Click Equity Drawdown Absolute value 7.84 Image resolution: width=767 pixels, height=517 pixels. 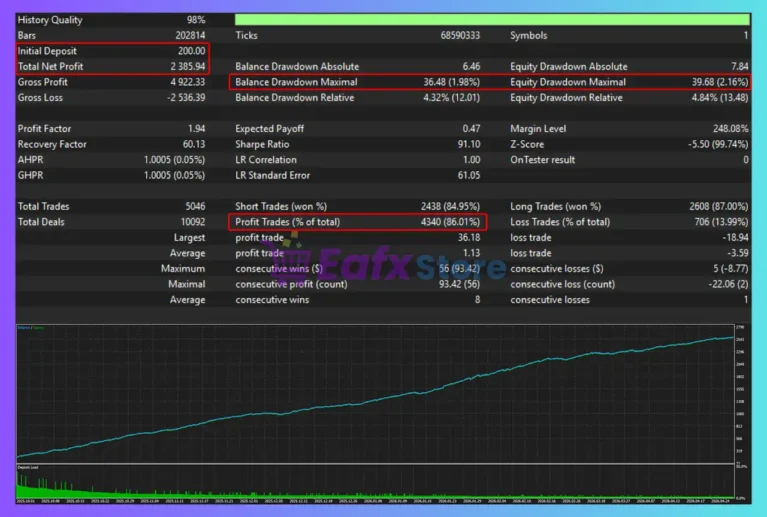pos(740,67)
